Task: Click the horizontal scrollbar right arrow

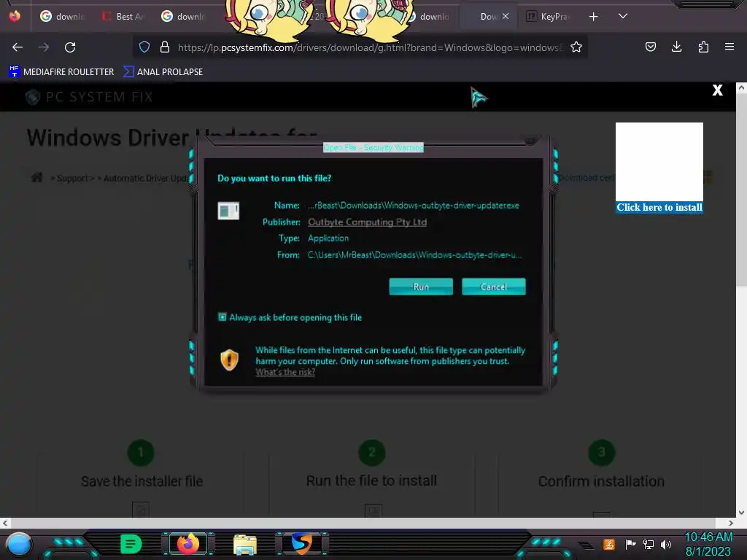Action: pyautogui.click(x=730, y=523)
